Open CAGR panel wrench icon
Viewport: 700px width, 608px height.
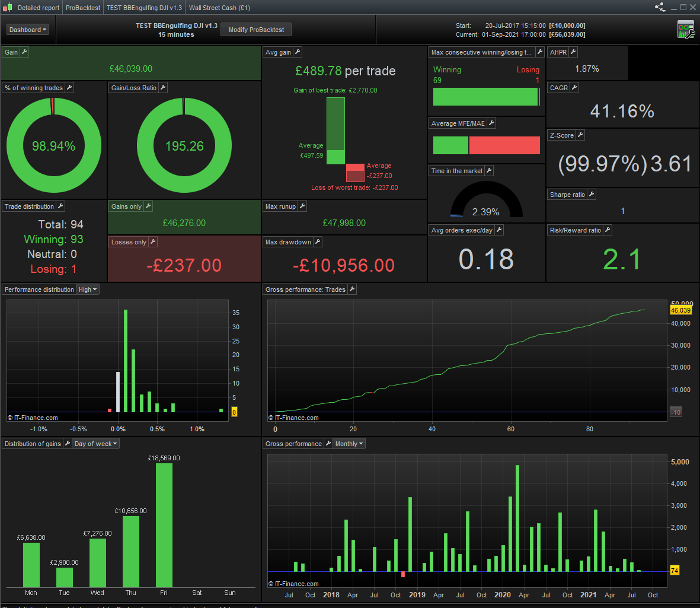pyautogui.click(x=574, y=88)
